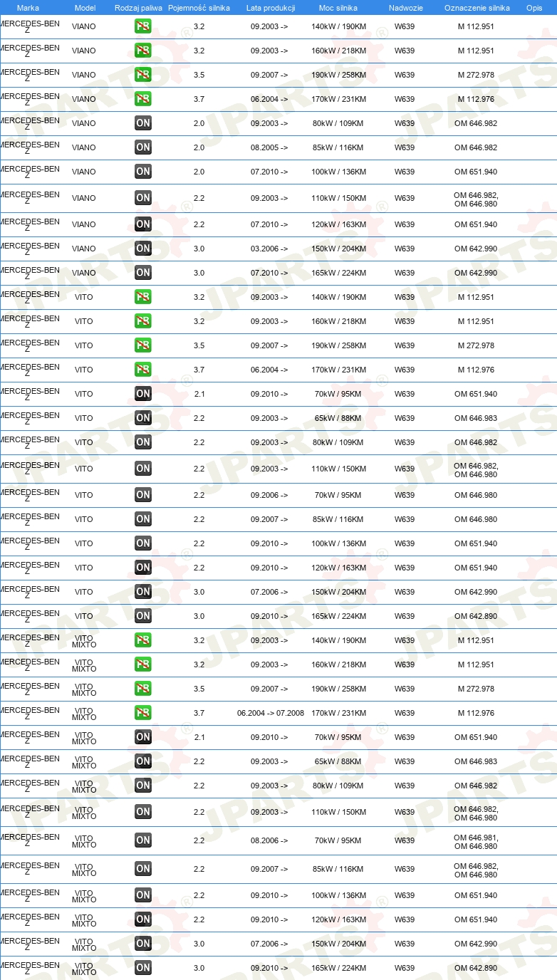Viewport: 557px width, 980px height.
Task: Click the Model column header
Action: 85,8
